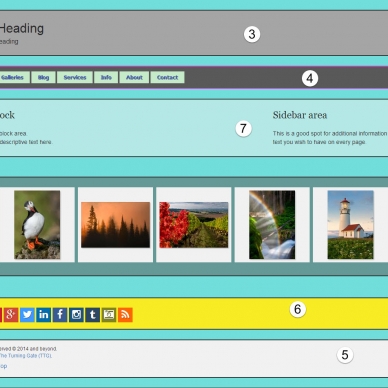Follow The Turning Gate (TTG) footer link
Viewport: 388px width, 388px height.
pyautogui.click(x=26, y=356)
